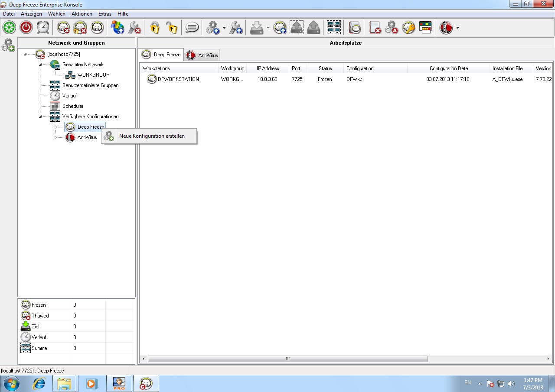
Task: Open the Datei menu
Action: pos(9,14)
